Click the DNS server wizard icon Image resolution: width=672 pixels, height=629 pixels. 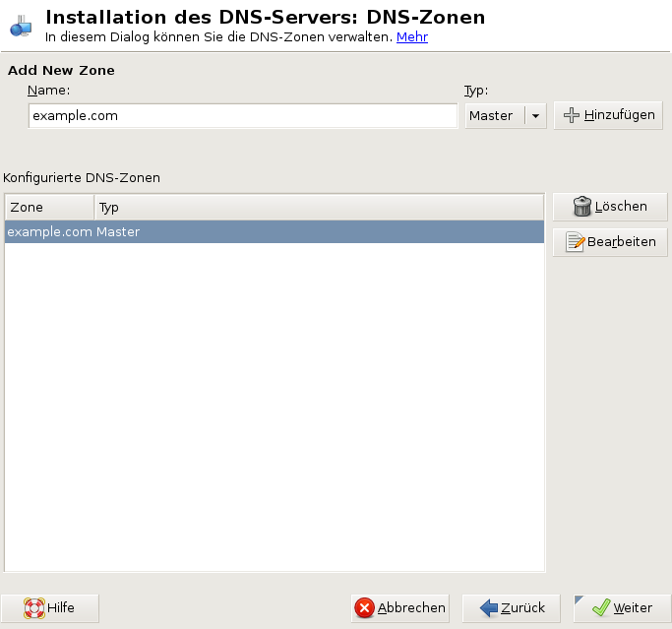[x=22, y=27]
